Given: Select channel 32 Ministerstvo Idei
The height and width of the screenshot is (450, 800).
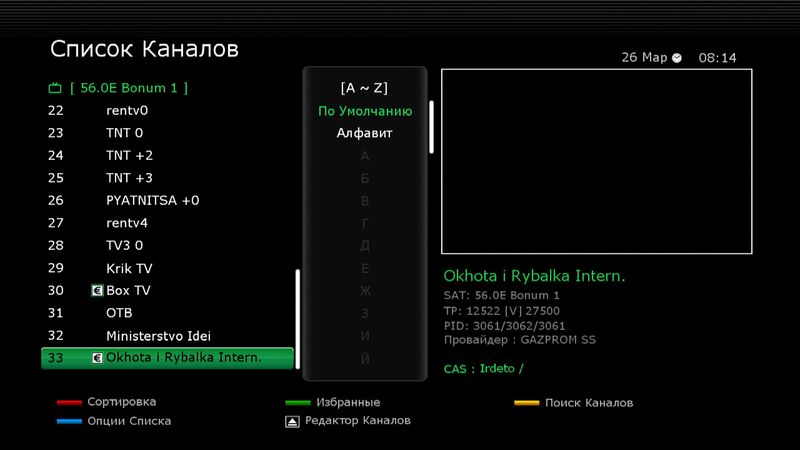Looking at the screenshot, I should [158, 336].
